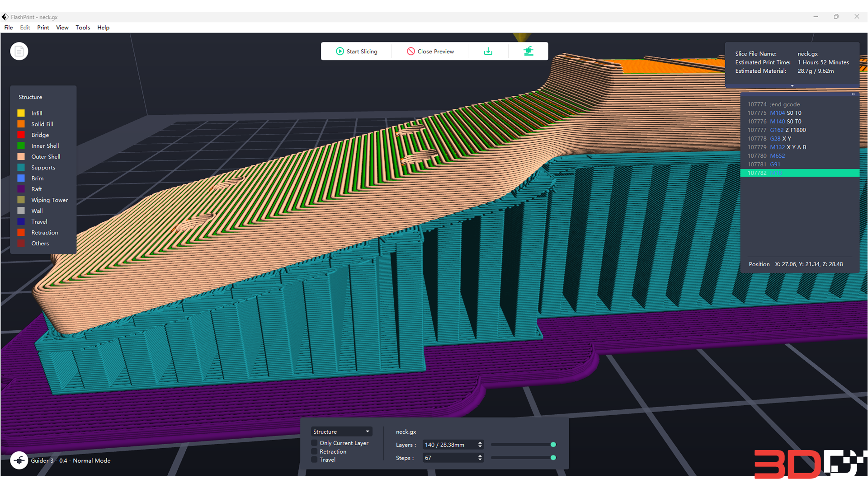Click the Brim blue swatch
The width and height of the screenshot is (868, 488).
coord(21,178)
